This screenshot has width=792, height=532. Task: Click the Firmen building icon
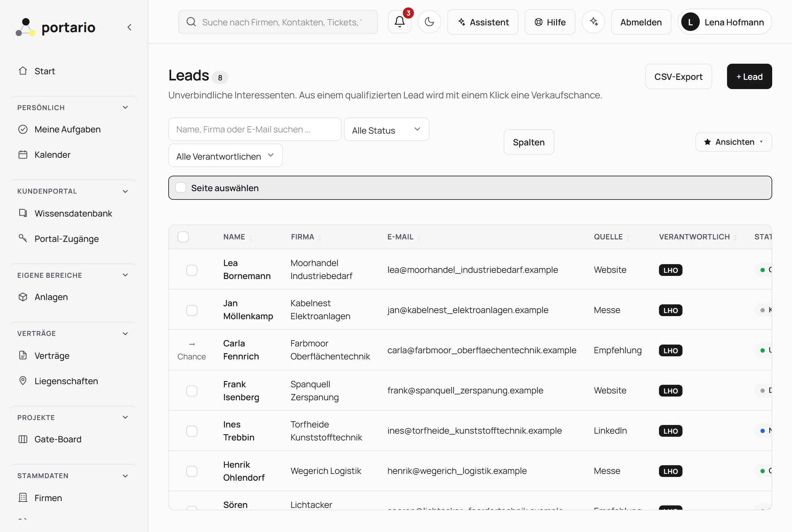23,498
